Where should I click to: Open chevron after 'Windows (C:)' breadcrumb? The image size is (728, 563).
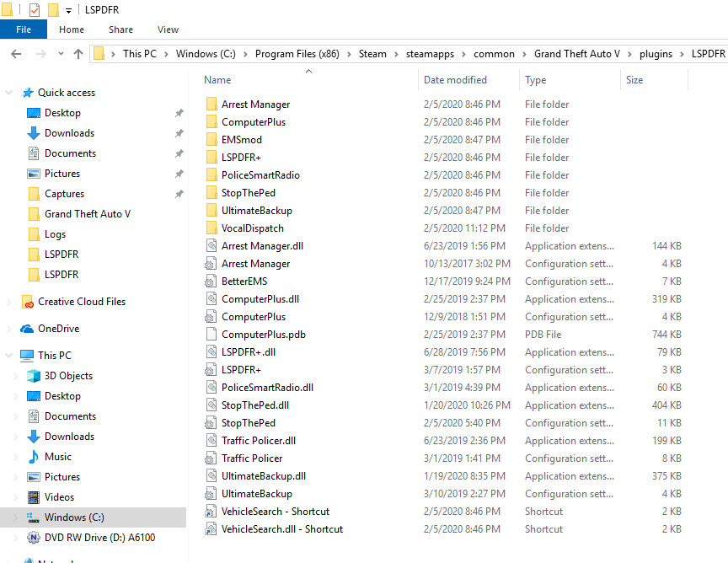point(245,54)
